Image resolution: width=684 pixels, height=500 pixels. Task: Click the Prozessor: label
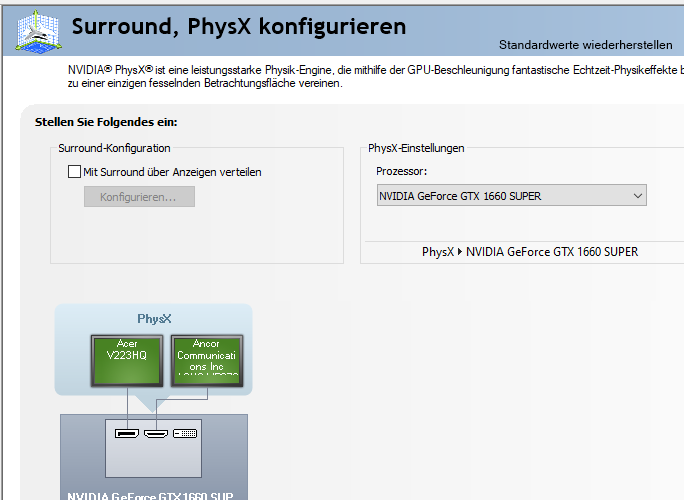401,171
